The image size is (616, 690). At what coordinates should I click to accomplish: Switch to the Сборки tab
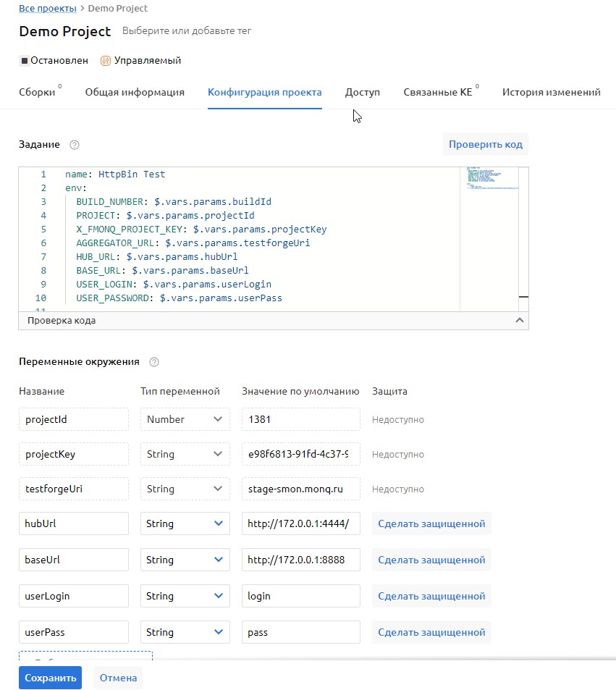(38, 92)
